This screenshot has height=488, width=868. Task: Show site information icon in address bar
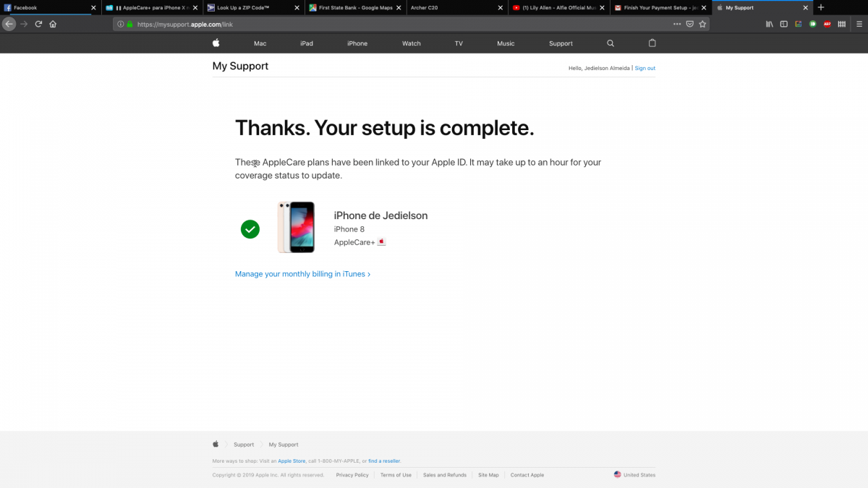pos(121,24)
